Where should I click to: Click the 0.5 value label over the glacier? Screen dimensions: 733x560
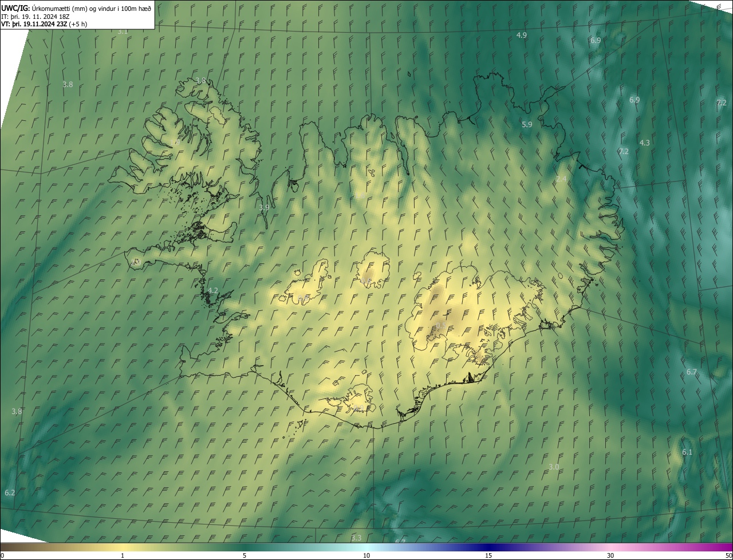tap(441, 325)
